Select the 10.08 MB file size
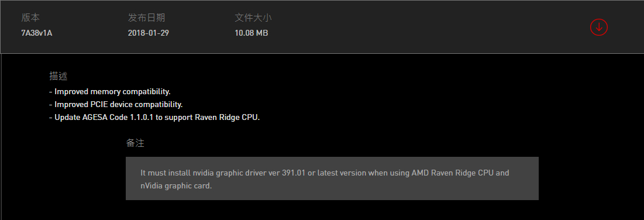The image size is (644, 220). 252,33
